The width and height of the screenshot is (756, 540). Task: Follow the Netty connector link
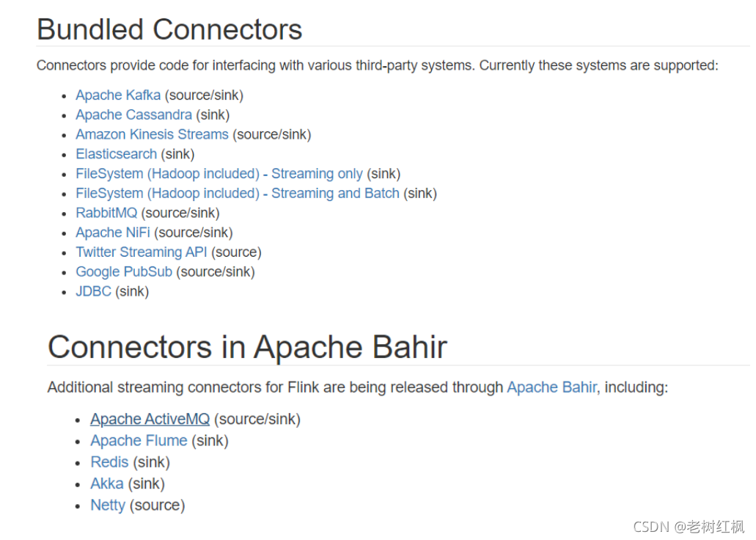tap(108, 505)
